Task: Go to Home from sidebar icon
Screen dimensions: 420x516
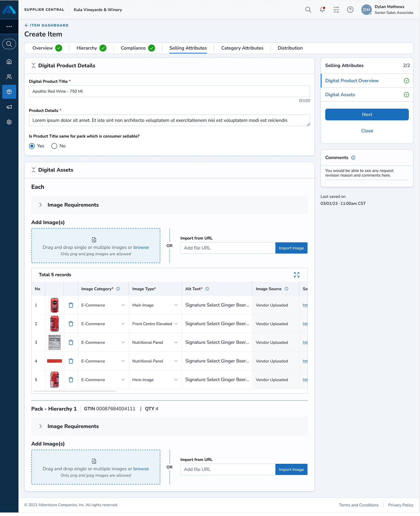Action: click(x=9, y=61)
